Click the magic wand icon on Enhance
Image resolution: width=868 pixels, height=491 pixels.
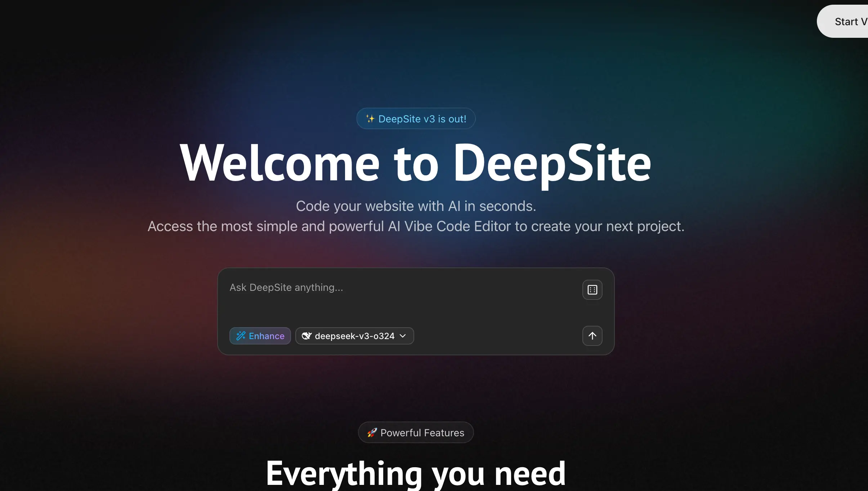pyautogui.click(x=241, y=336)
